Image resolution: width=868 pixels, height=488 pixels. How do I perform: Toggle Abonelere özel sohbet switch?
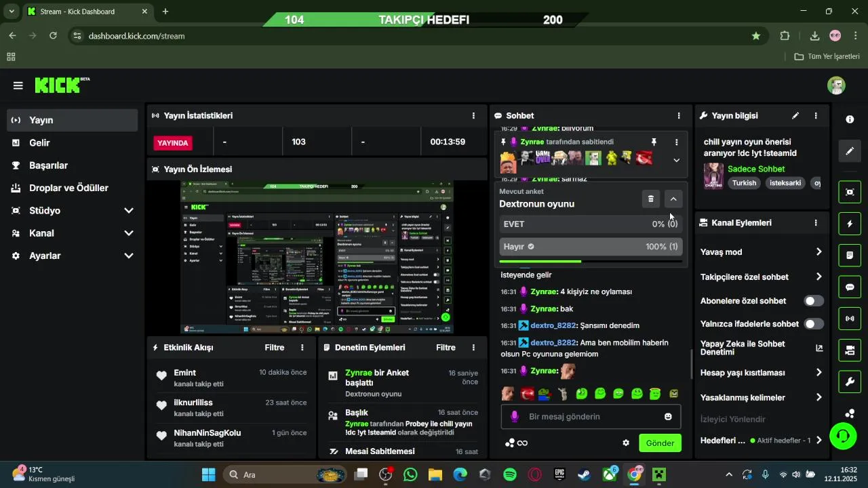[814, 301]
